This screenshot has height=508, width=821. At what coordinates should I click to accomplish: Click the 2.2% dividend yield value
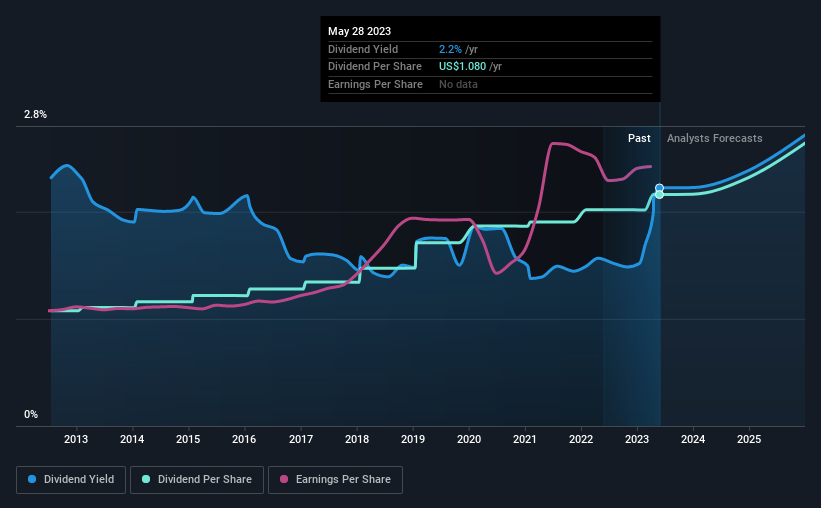[450, 49]
